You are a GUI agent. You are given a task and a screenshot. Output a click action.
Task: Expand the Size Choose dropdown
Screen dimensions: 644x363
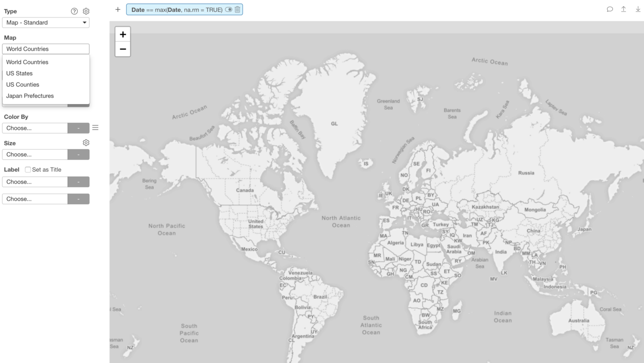coord(35,155)
